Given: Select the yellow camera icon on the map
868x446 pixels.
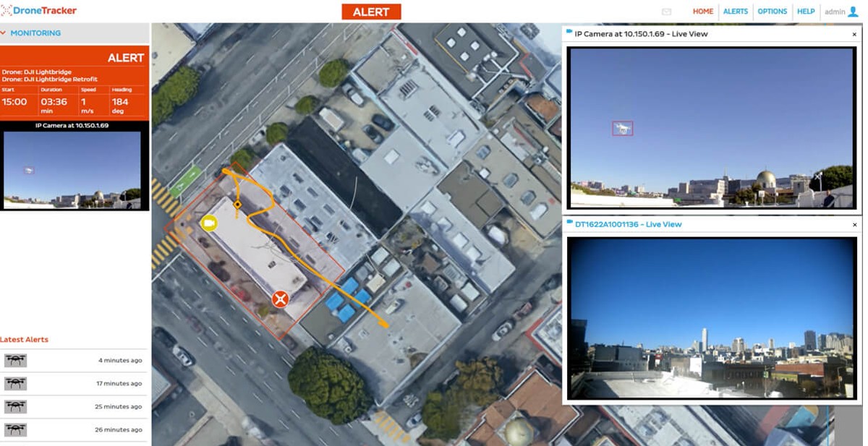Looking at the screenshot, I should coord(209,224).
